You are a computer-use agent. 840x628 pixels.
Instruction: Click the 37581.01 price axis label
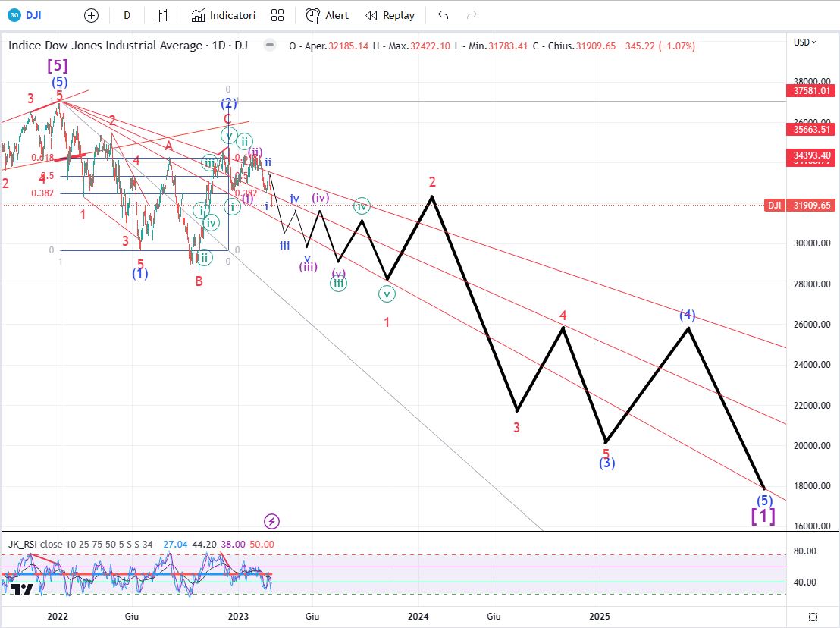pyautogui.click(x=812, y=90)
